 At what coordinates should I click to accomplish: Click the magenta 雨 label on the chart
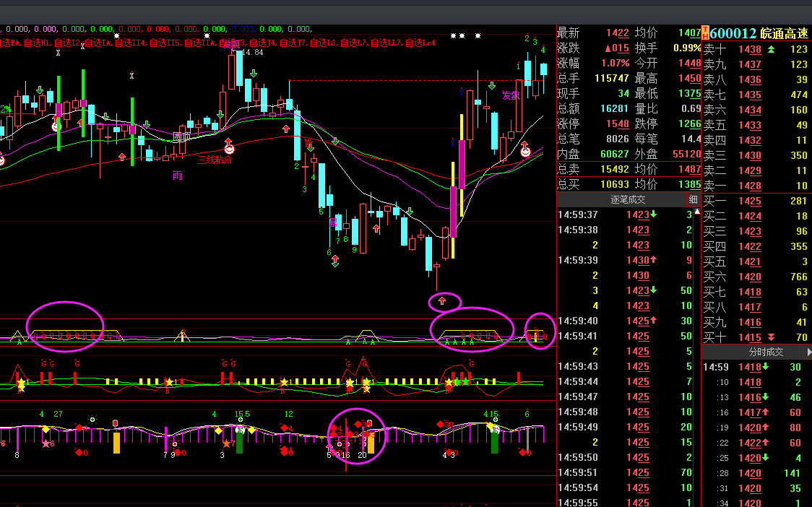pos(177,175)
